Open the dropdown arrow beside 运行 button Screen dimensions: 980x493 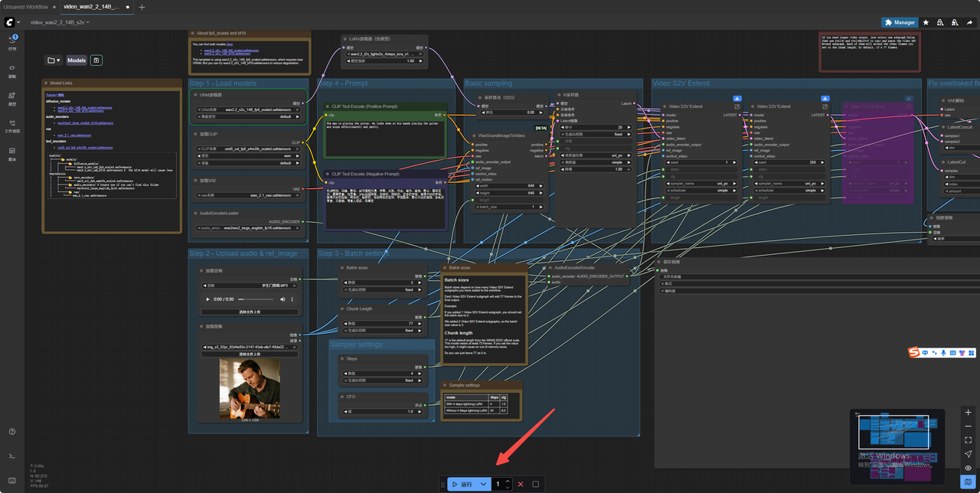coord(483,484)
